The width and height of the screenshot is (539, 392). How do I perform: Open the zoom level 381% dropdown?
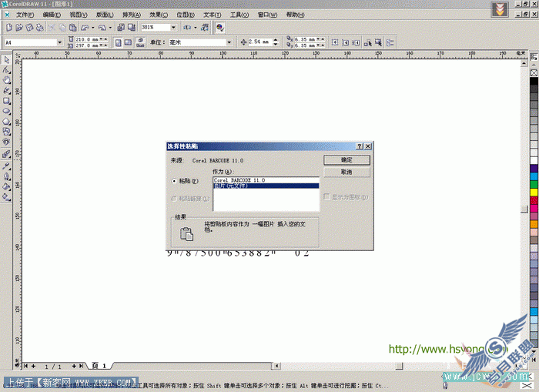pyautogui.click(x=173, y=27)
